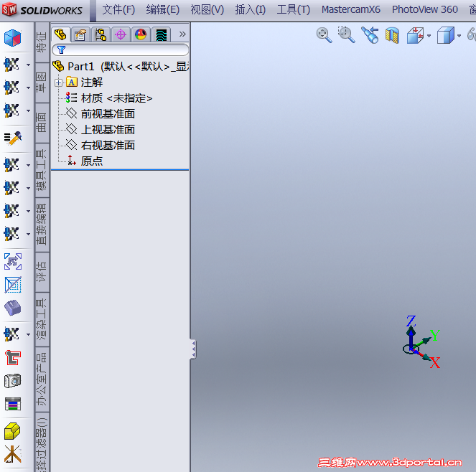Switch to the 评估 command tab
This screenshot has height=472, width=476.
pos(42,272)
